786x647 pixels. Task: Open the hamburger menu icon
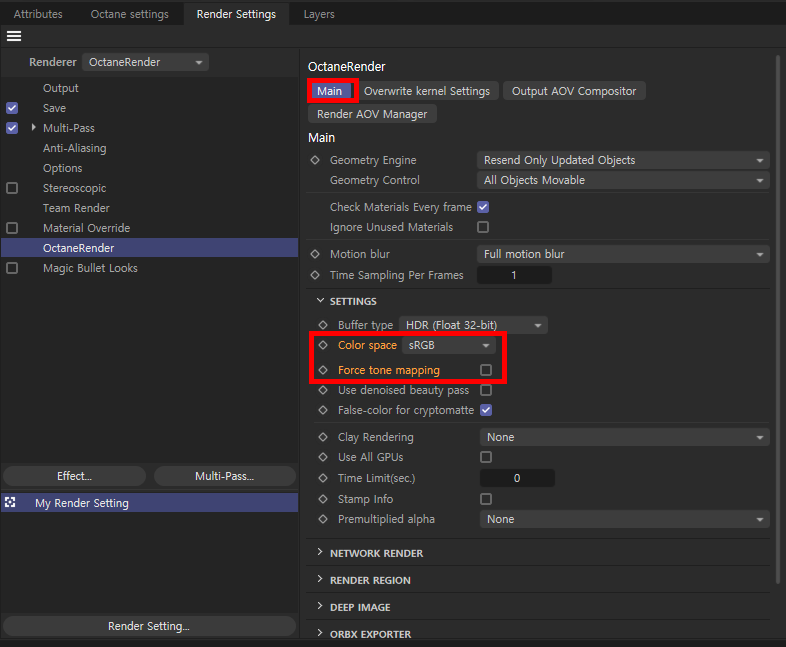coord(14,36)
